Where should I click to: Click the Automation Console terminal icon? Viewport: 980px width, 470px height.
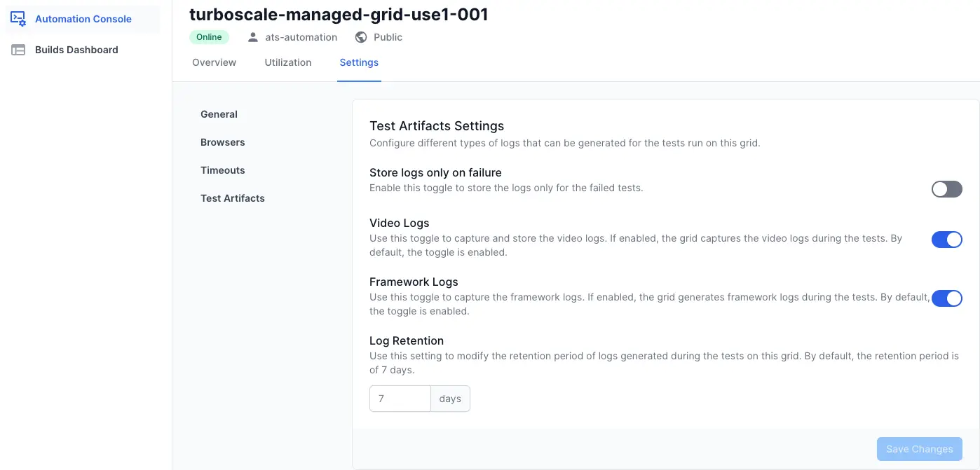tap(18, 19)
